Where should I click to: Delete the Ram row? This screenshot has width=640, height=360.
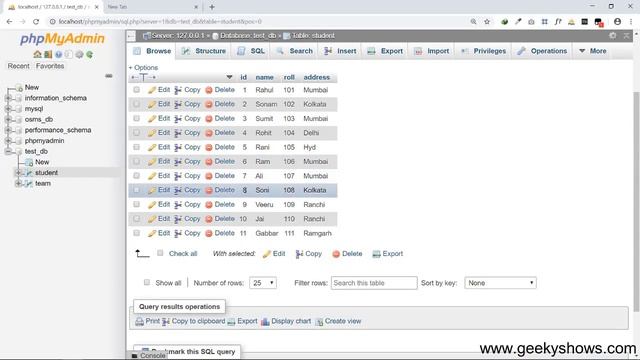coord(220,161)
